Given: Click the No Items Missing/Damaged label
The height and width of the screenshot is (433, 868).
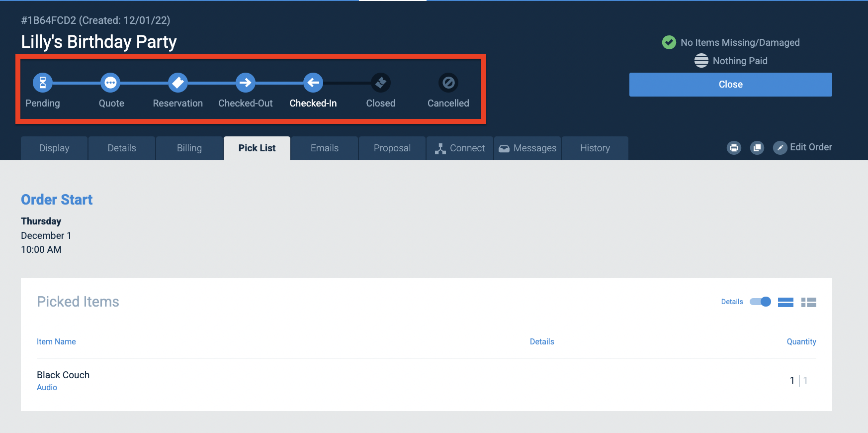Looking at the screenshot, I should pos(740,42).
